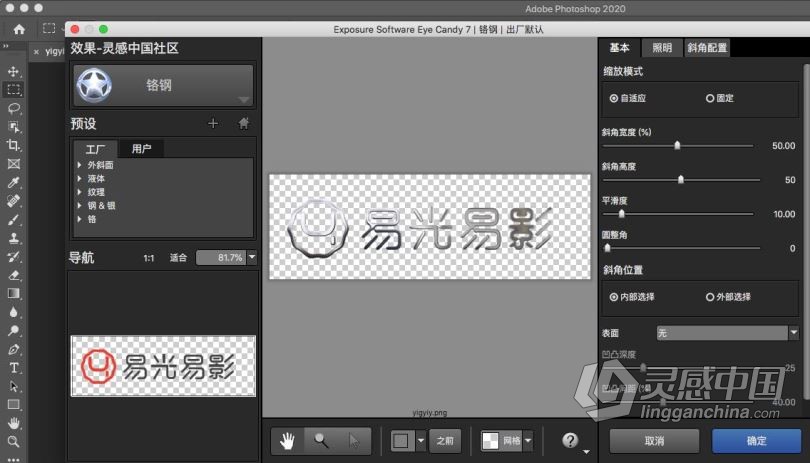
Task: Open the 81.7% zoom level dropdown
Action: coord(252,257)
